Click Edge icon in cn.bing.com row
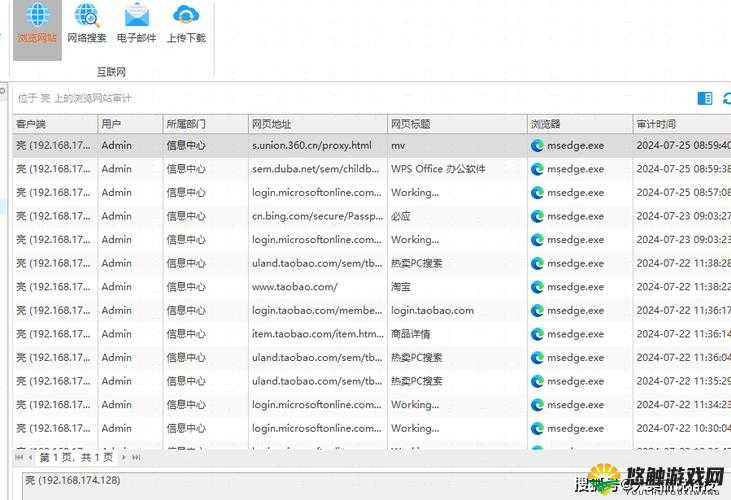 [537, 216]
